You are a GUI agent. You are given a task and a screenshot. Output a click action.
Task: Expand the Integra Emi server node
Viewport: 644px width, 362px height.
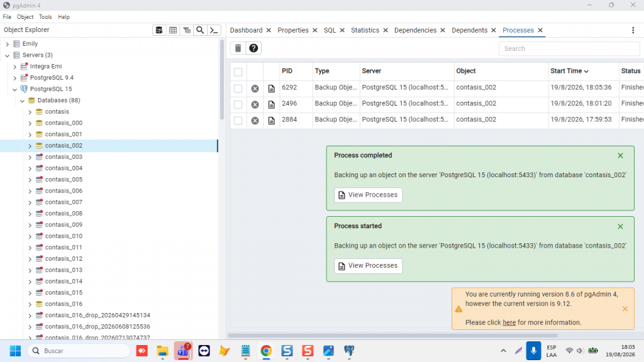pyautogui.click(x=15, y=67)
